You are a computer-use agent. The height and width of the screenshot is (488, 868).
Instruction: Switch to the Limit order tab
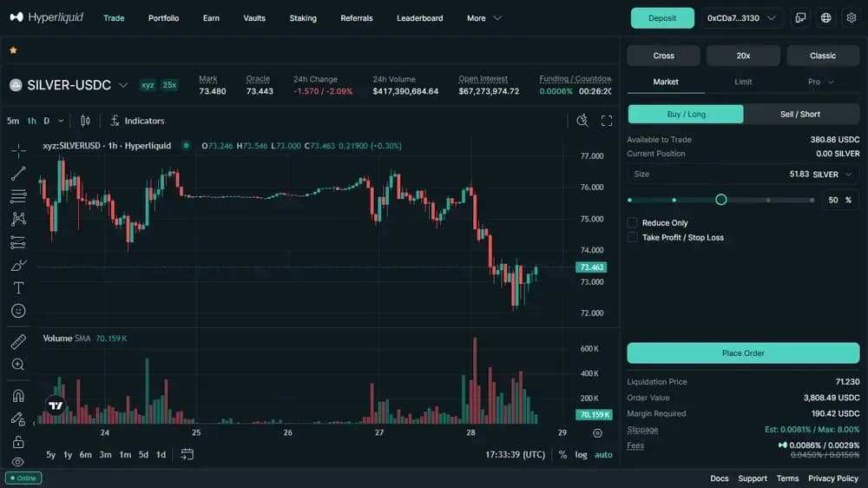pos(743,82)
